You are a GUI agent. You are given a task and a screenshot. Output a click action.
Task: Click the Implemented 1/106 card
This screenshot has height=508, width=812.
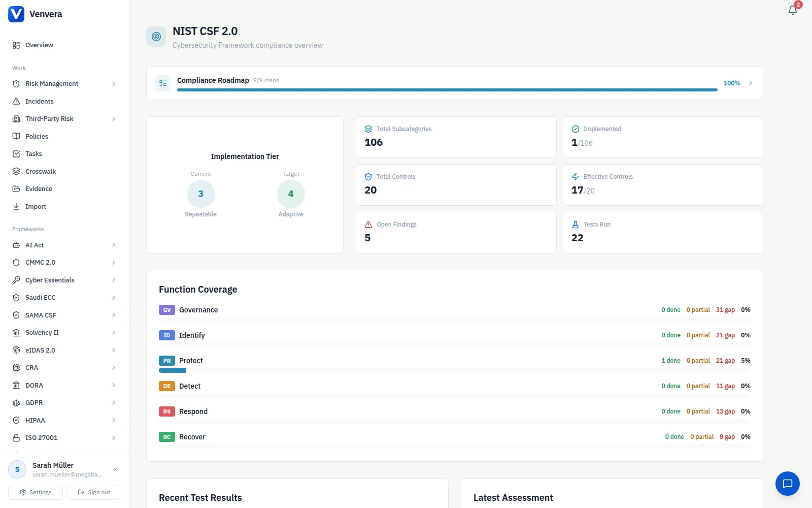pos(663,137)
